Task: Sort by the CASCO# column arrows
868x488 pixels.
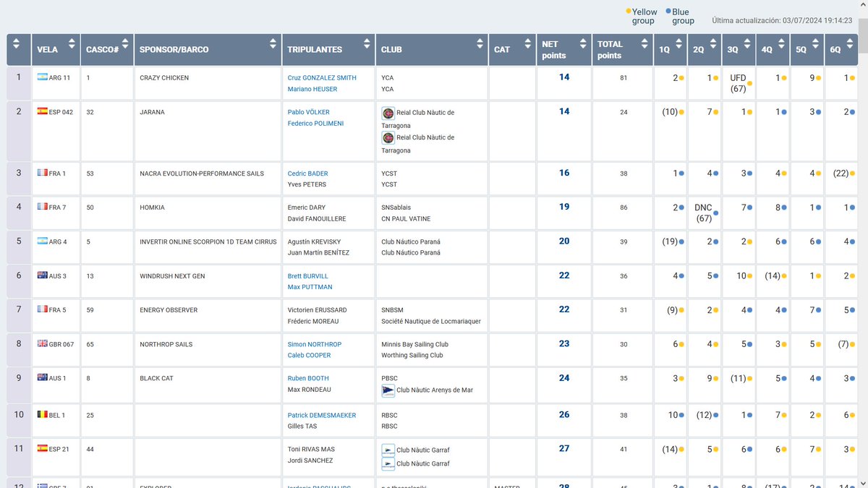Action: [x=126, y=44]
